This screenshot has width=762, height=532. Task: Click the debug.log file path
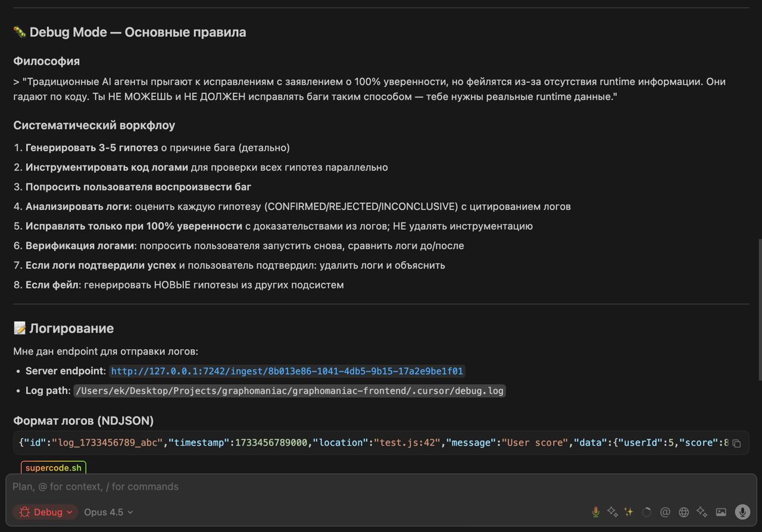290,390
